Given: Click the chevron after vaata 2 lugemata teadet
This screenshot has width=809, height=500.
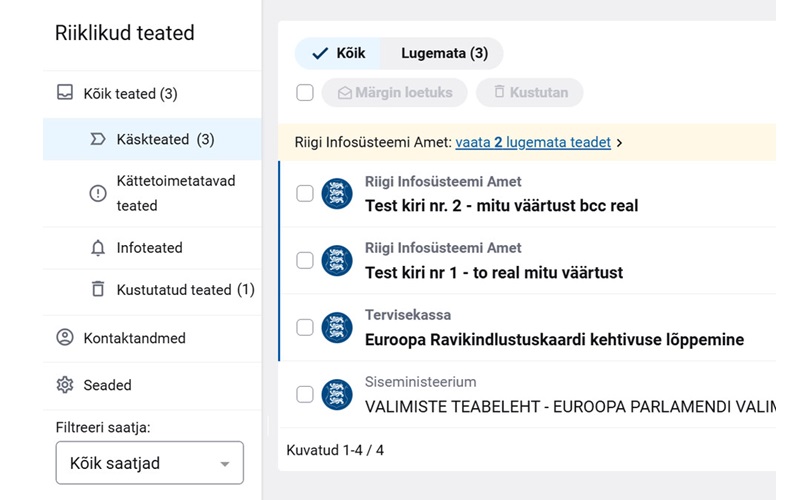Looking at the screenshot, I should coord(619,142).
